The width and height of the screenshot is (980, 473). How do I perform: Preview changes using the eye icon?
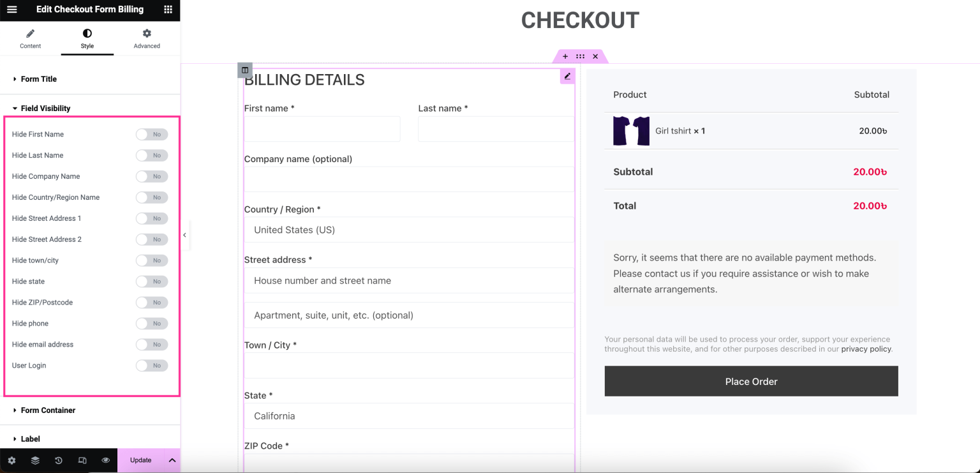[105, 460]
